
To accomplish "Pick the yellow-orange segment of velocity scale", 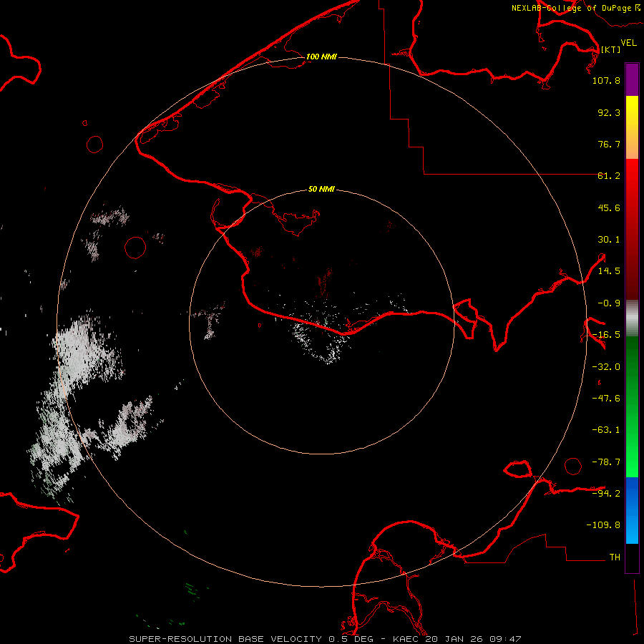I will click(x=632, y=127).
